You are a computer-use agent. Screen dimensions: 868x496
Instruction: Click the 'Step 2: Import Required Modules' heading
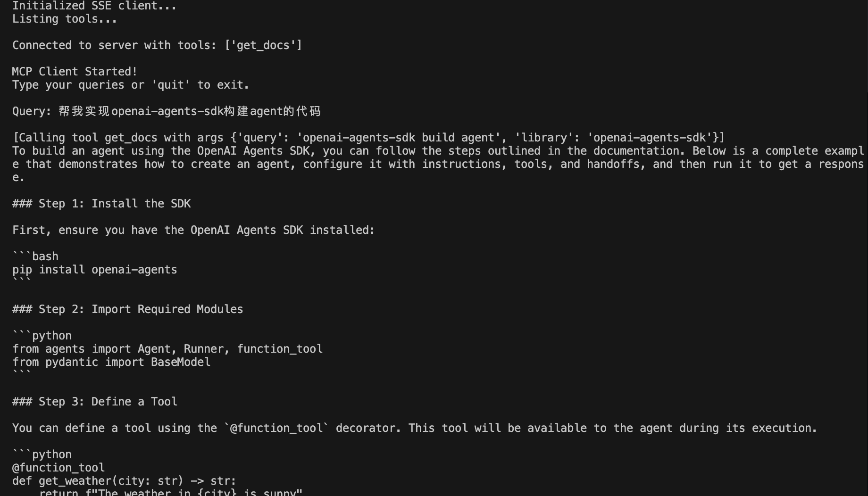click(141, 310)
